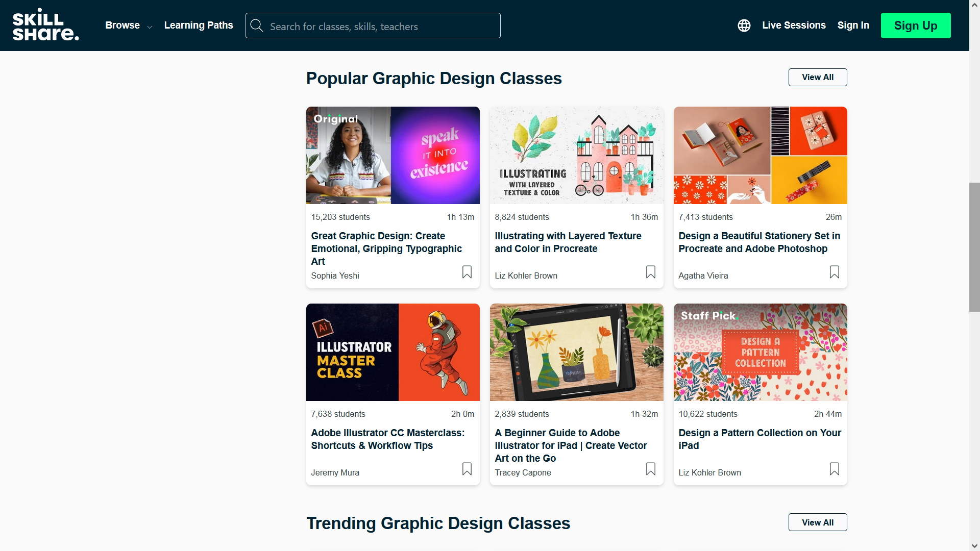The width and height of the screenshot is (980, 551).
Task: Click the "1h 13m" duration
Action: (460, 217)
